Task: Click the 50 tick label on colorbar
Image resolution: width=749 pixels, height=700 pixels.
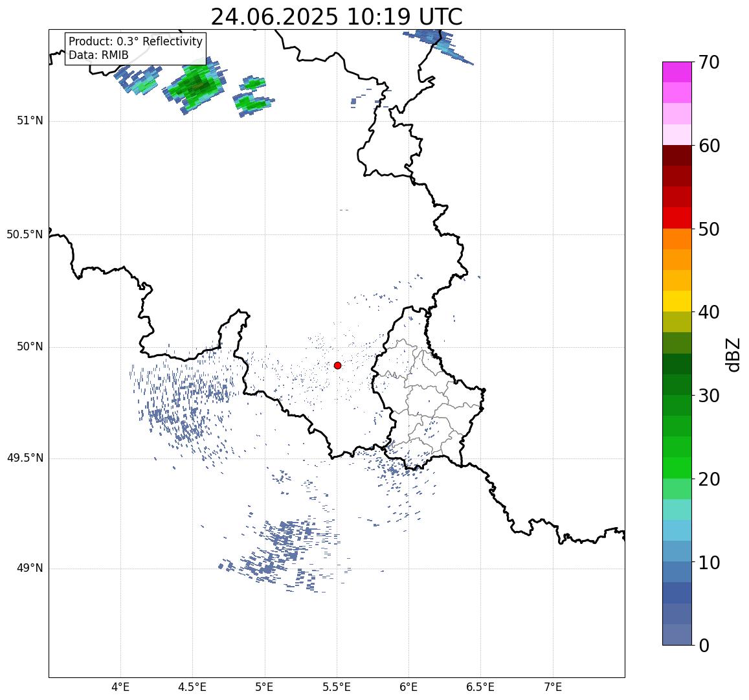Action: tap(709, 229)
